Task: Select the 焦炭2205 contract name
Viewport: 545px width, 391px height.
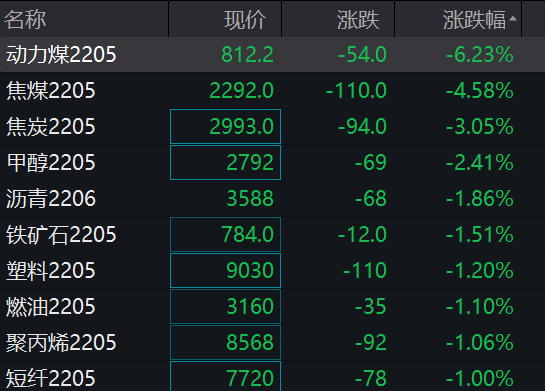Action: (50, 126)
